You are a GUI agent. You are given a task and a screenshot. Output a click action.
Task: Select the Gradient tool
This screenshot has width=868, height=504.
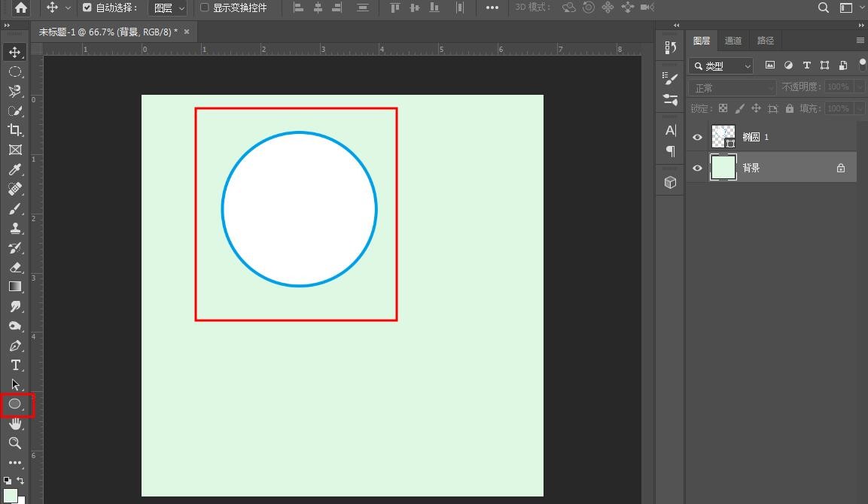coord(15,287)
